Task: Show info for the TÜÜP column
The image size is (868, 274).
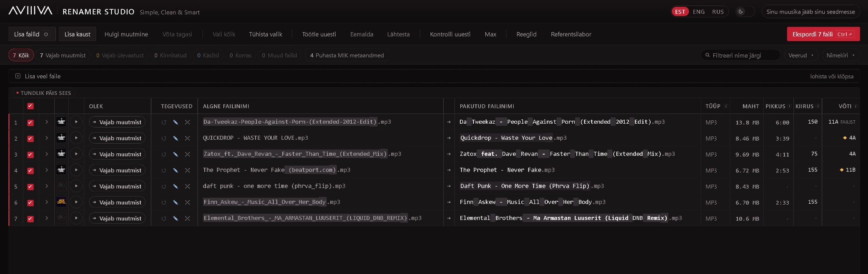Action: click(x=726, y=106)
